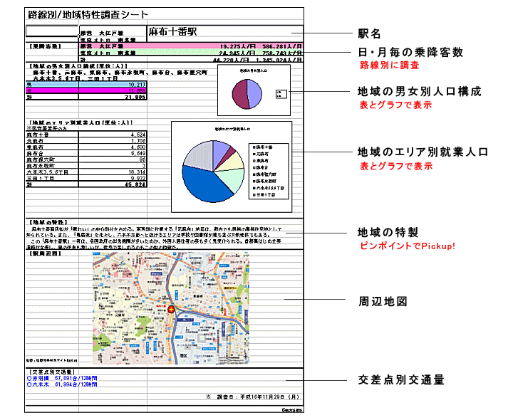Click the sheet title 路線別/地域特性調査シート
513x420 pixels.
(88, 15)
